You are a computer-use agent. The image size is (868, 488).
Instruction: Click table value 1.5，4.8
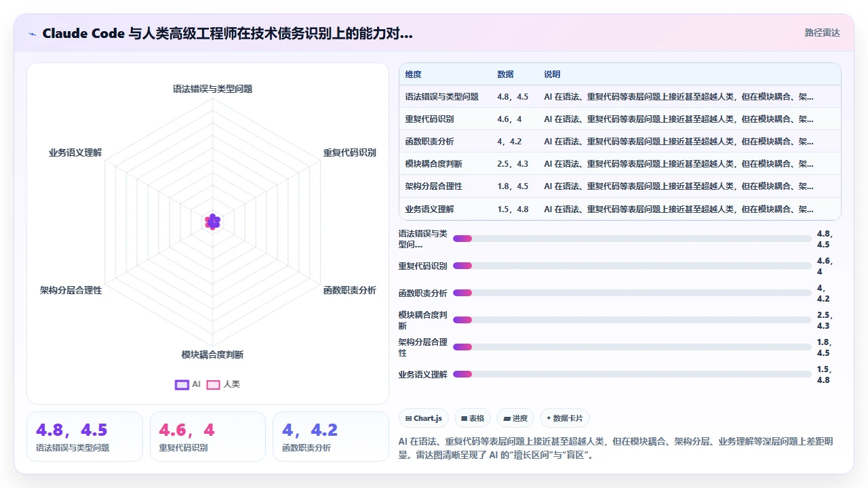click(513, 209)
